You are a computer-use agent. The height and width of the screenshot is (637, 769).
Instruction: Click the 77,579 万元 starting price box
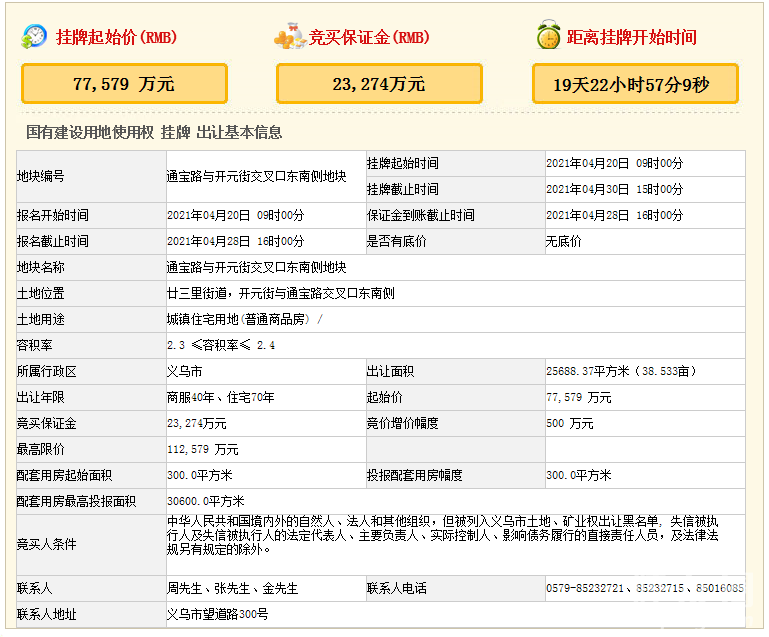[x=124, y=84]
